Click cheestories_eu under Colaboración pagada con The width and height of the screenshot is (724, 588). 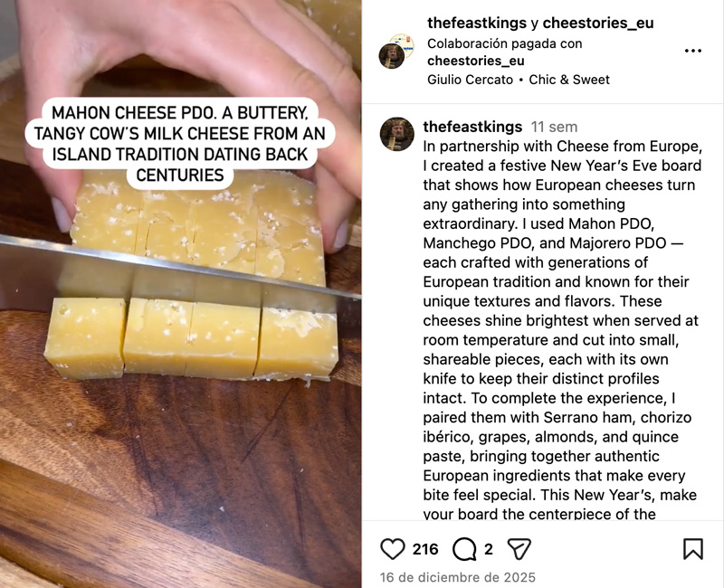coord(475,61)
